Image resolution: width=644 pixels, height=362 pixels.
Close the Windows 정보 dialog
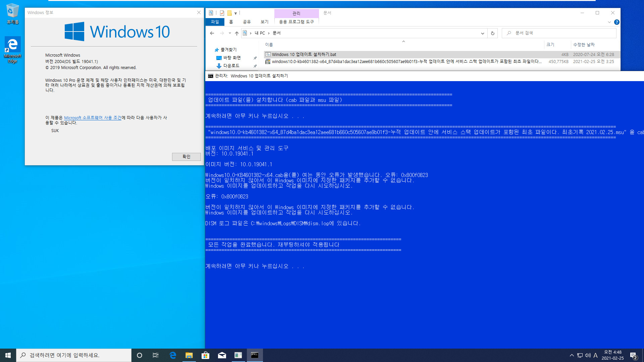click(199, 12)
